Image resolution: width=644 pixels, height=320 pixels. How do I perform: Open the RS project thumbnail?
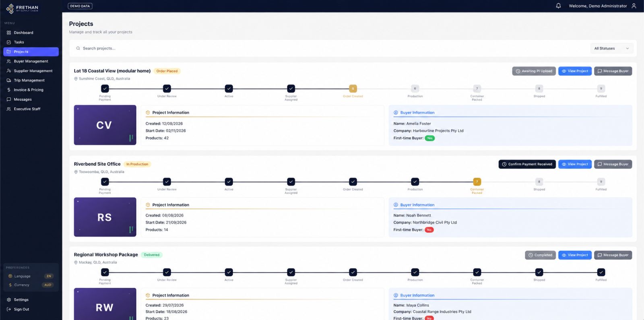[x=105, y=217]
